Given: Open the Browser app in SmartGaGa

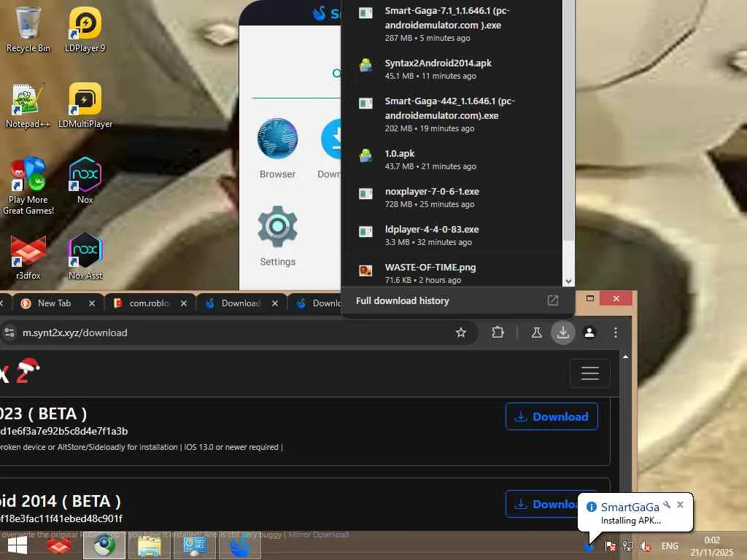Looking at the screenshot, I should 277,148.
